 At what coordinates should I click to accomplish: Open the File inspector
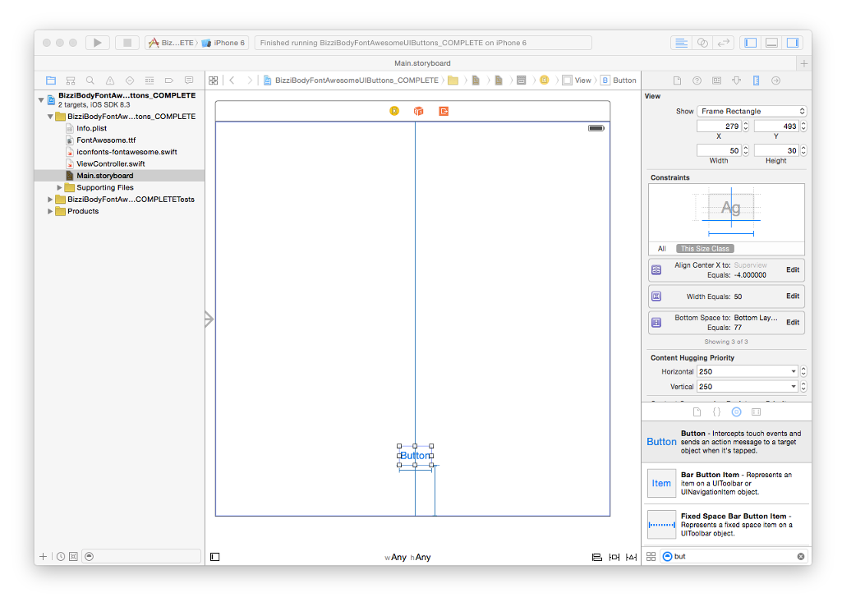click(677, 80)
